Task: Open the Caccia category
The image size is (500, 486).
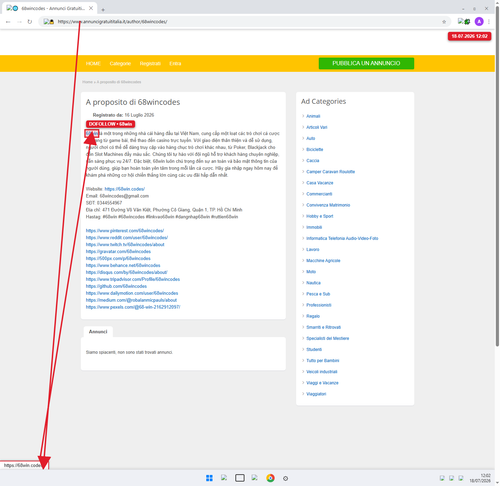Action: coord(313,161)
